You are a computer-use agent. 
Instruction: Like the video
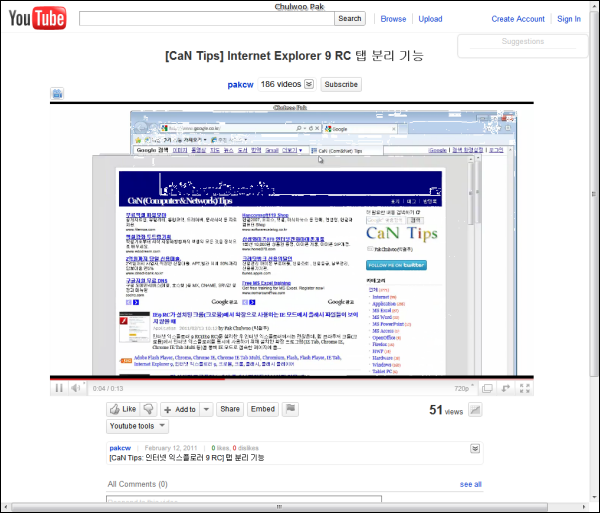click(123, 409)
